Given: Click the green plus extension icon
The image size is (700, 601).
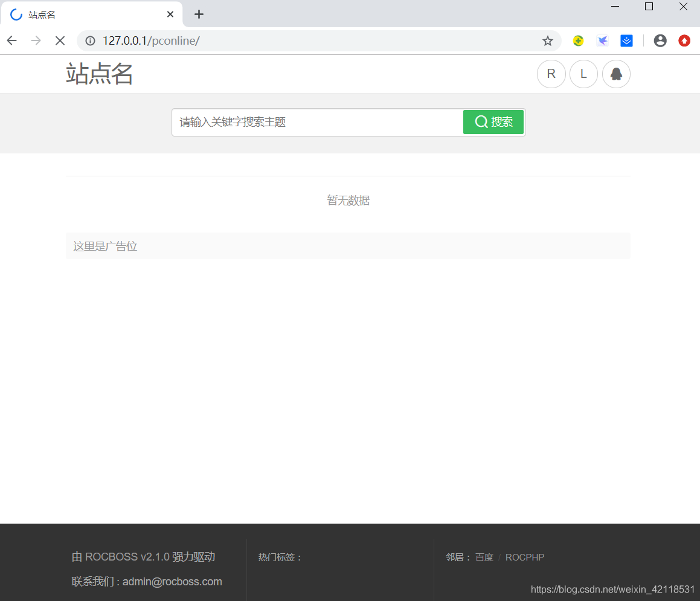Looking at the screenshot, I should [578, 40].
